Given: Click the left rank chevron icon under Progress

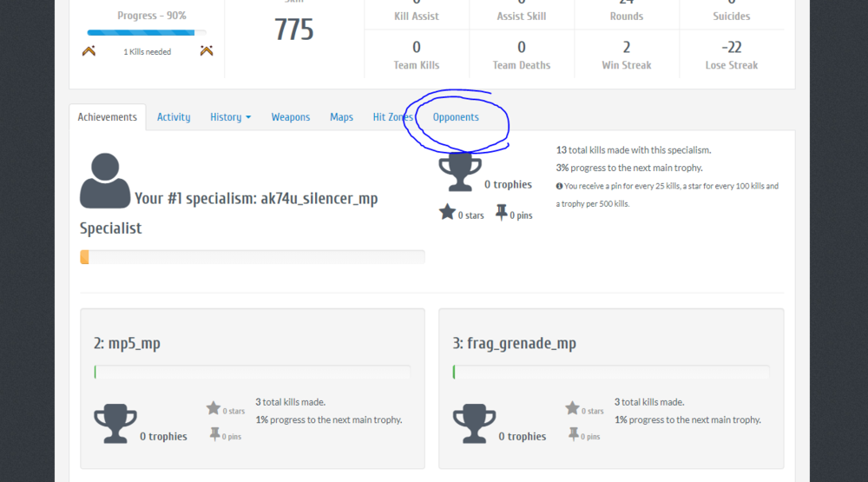Looking at the screenshot, I should [89, 51].
